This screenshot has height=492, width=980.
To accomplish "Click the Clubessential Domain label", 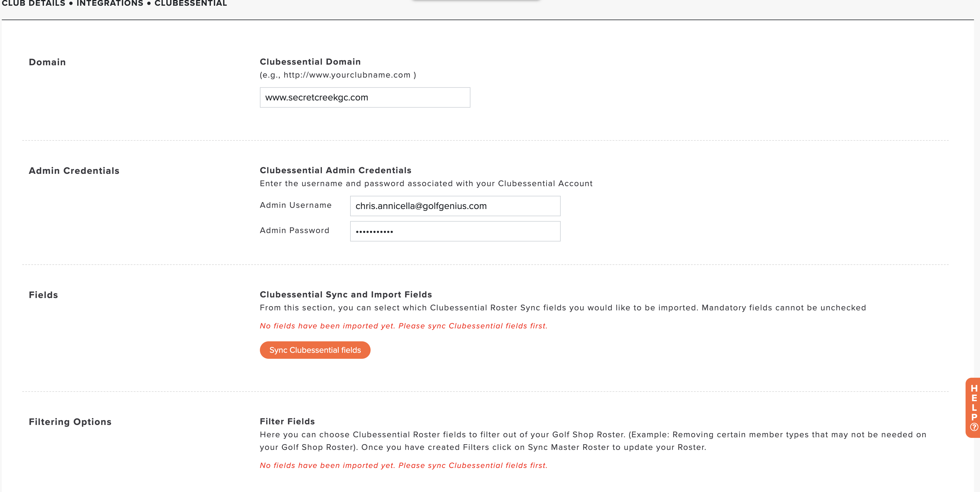I will 310,62.
